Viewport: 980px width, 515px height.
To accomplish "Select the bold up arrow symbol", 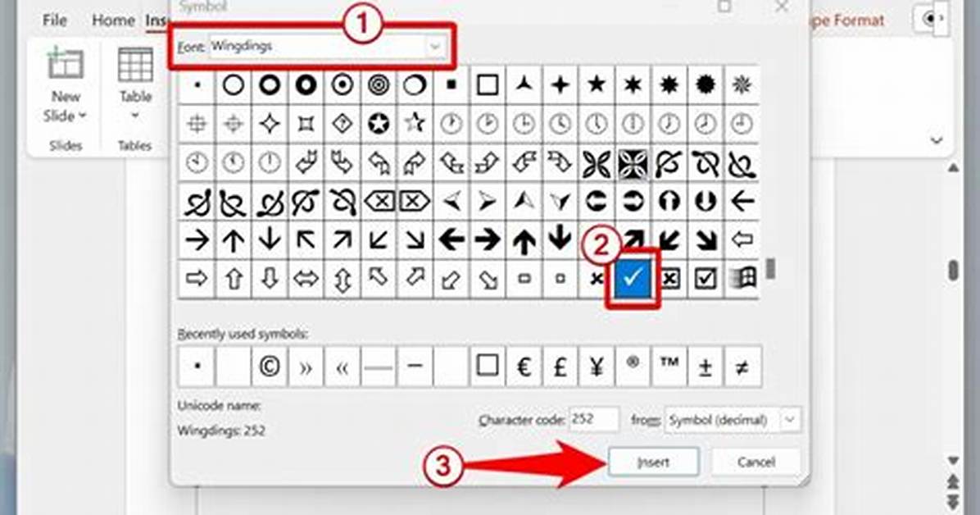I will pyautogui.click(x=524, y=239).
